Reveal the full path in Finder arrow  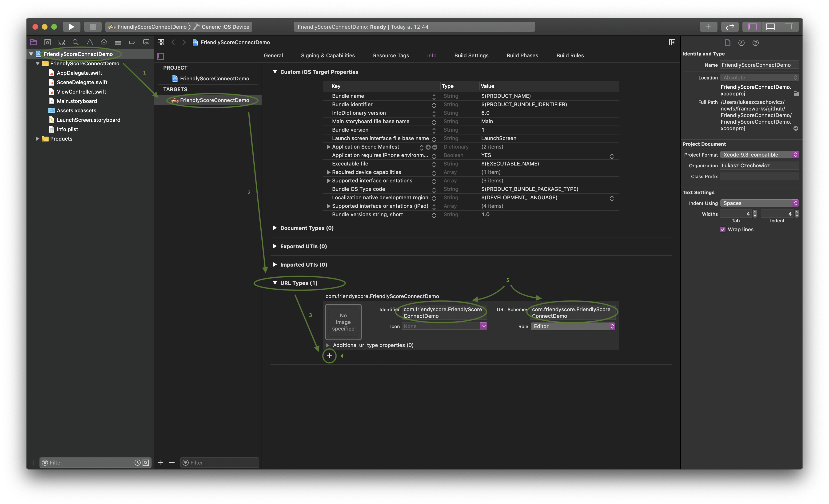796,128
